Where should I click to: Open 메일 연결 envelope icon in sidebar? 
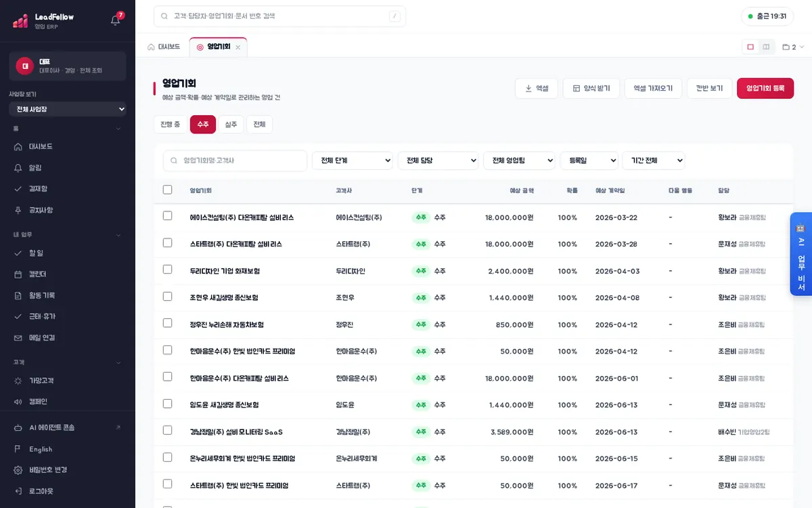coord(18,337)
